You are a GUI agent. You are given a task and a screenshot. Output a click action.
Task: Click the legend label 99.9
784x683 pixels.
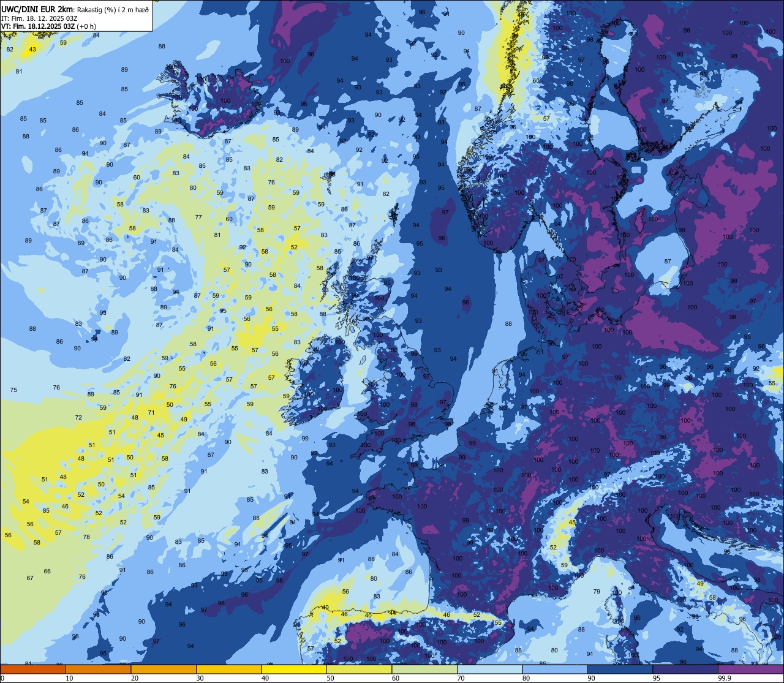point(725,678)
